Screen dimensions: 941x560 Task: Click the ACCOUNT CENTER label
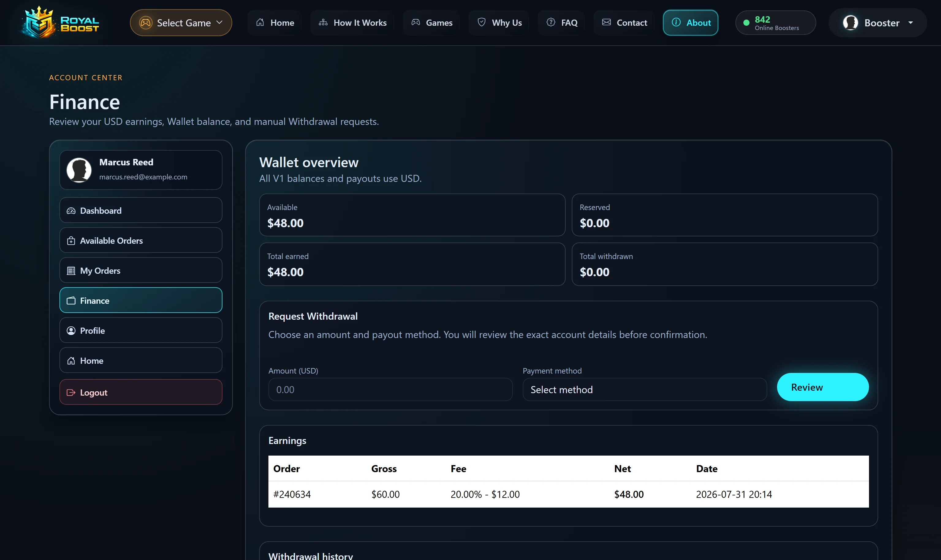pos(86,77)
